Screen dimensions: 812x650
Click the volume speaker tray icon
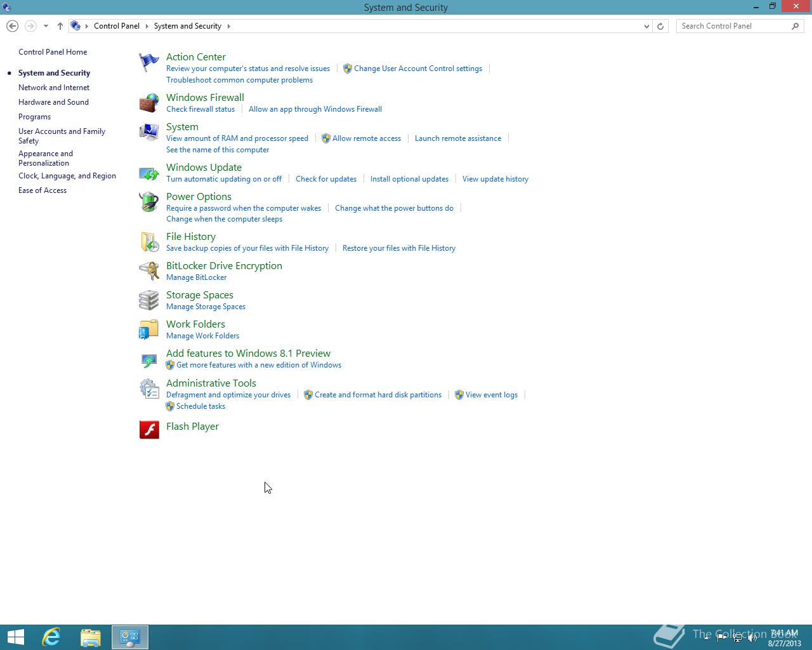pos(753,638)
